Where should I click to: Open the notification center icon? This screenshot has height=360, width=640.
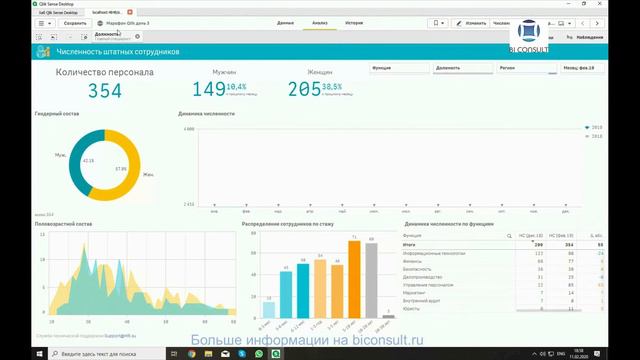pyautogui.click(x=597, y=354)
